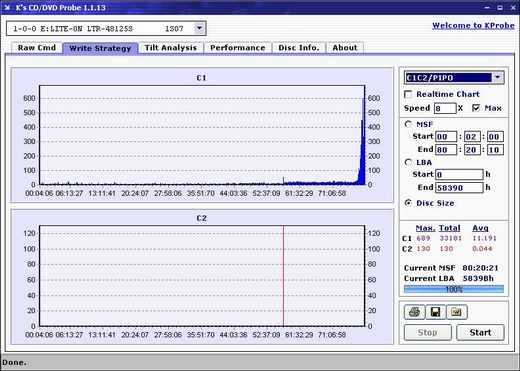Select the MSF radio button

pyautogui.click(x=408, y=124)
